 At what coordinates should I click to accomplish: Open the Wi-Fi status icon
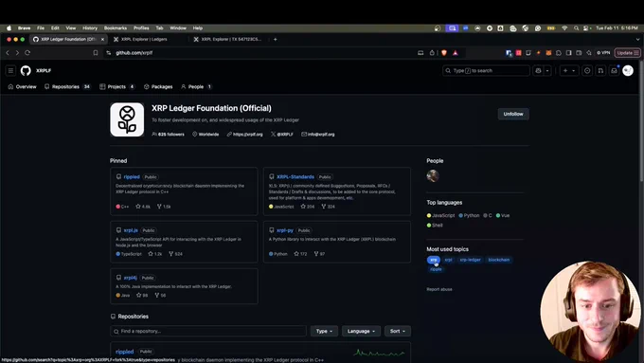(x=564, y=27)
